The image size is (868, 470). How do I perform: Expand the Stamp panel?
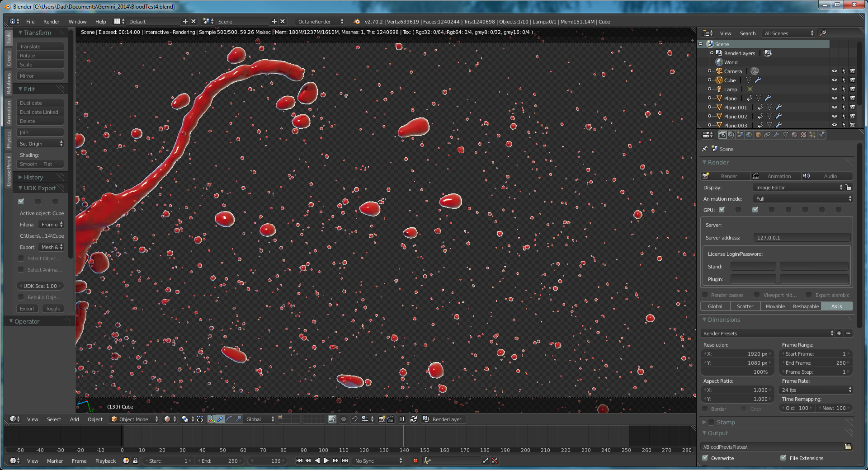point(704,422)
